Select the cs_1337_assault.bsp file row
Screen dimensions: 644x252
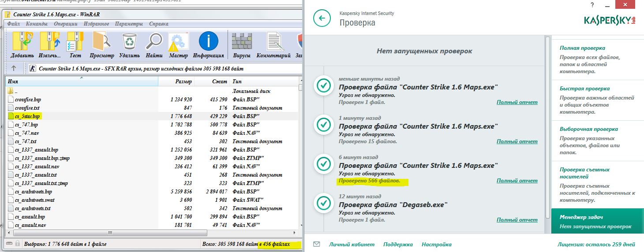click(152, 150)
